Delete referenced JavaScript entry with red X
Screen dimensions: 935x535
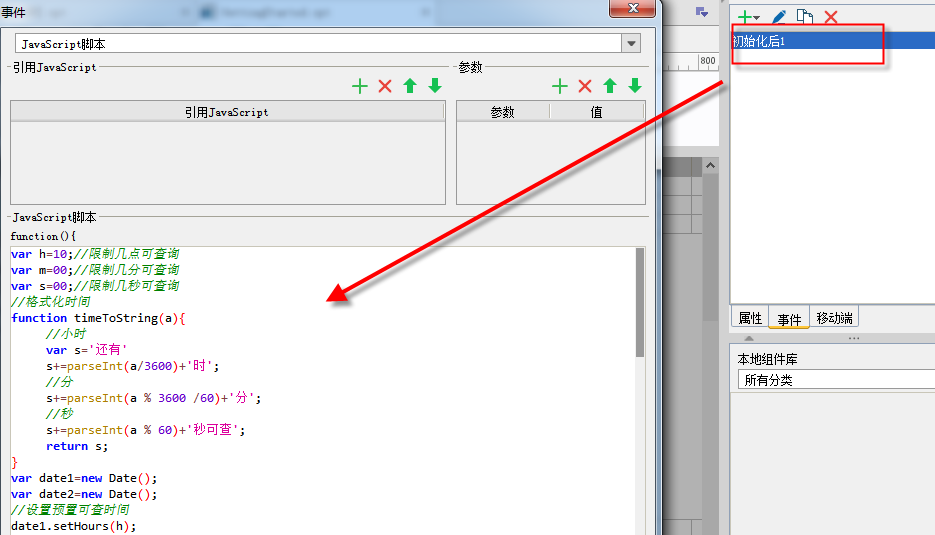(x=385, y=86)
